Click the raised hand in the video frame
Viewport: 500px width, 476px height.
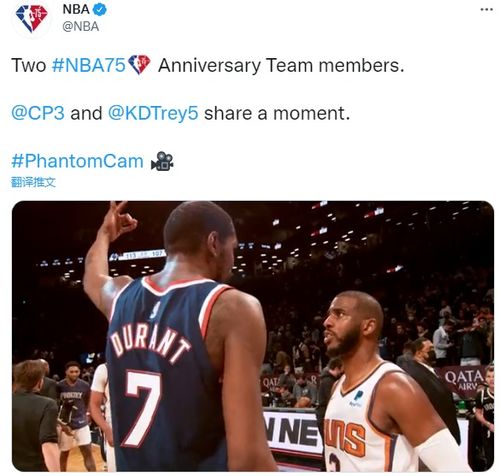tap(118, 220)
